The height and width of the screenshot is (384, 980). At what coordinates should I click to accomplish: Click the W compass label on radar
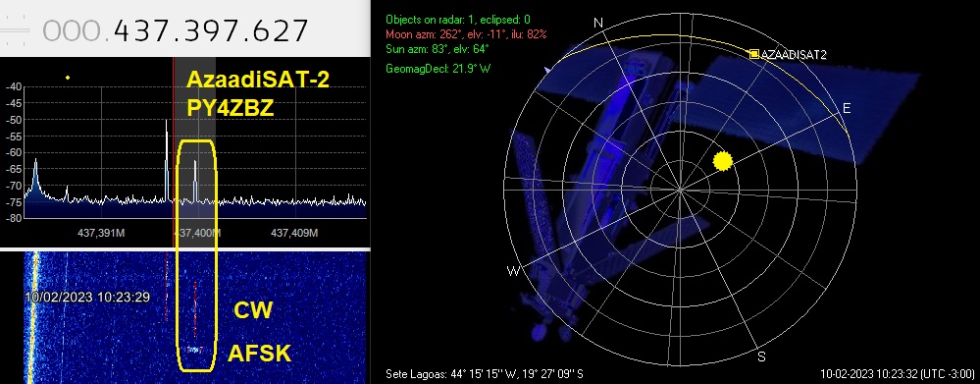coord(513,271)
